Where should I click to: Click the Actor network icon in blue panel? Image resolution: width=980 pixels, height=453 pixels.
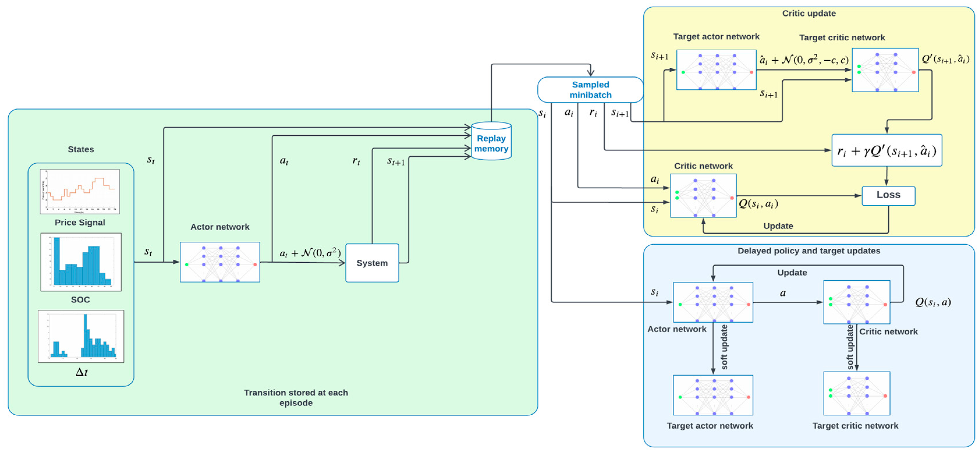click(713, 302)
